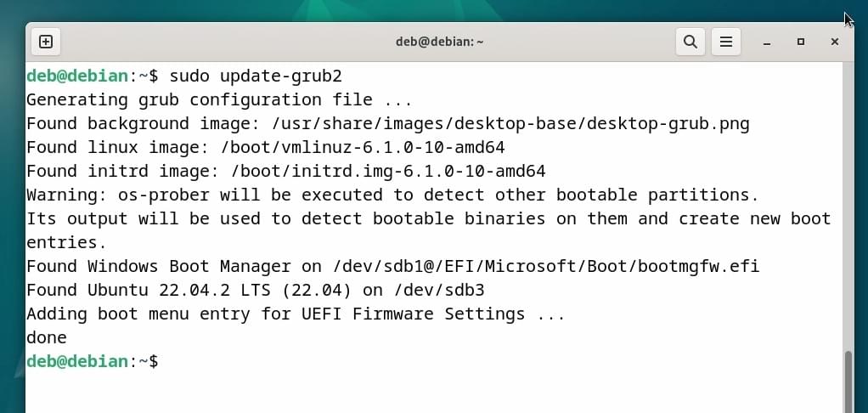The image size is (868, 413).
Task: Minimize the terminal window
Action: [767, 42]
